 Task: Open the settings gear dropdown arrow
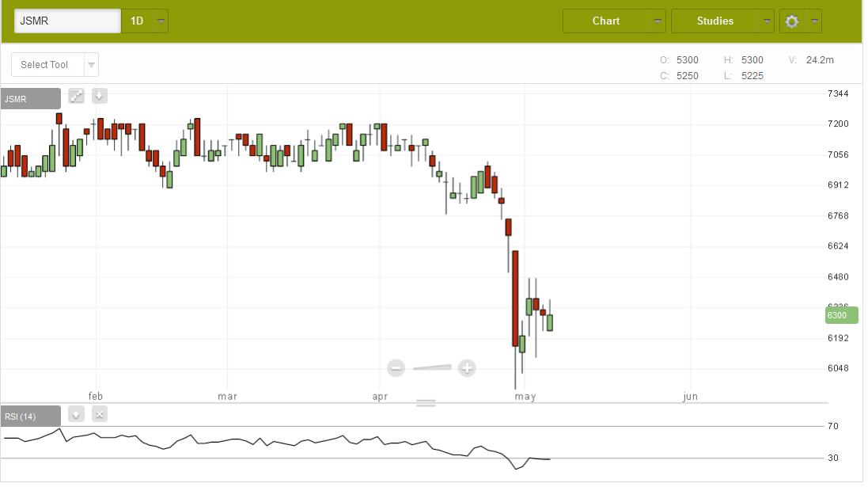(813, 21)
